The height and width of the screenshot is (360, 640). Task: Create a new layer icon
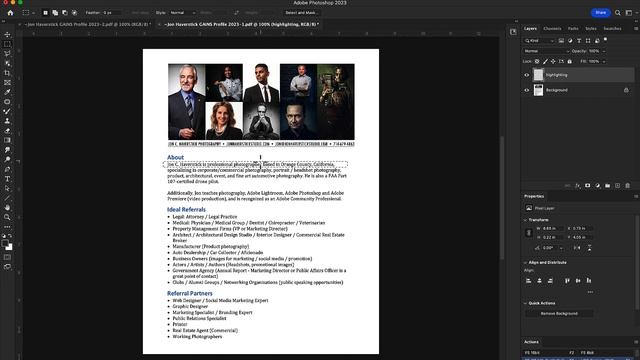[x=618, y=186]
